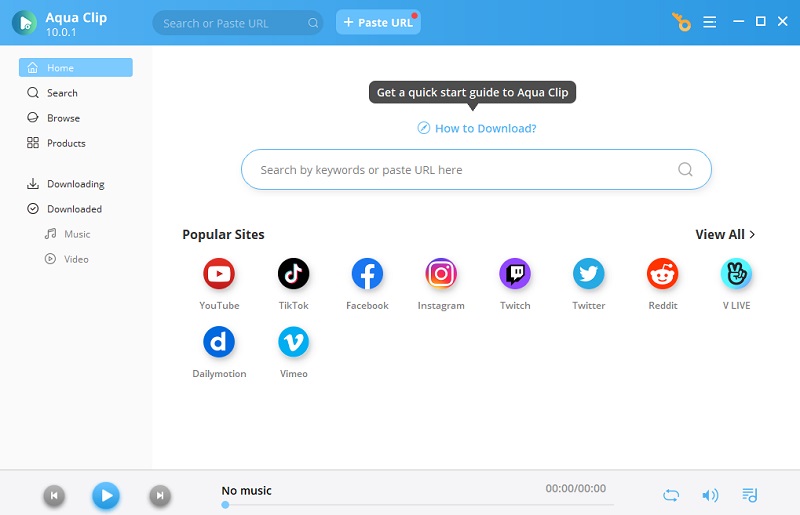
Task: Click the playback progress slider handle
Action: (225, 505)
